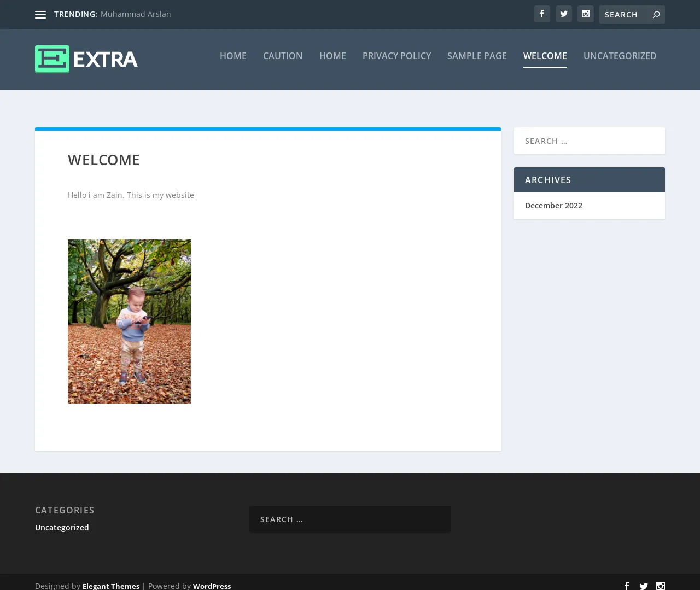Select the Welcome menu item

click(x=545, y=56)
